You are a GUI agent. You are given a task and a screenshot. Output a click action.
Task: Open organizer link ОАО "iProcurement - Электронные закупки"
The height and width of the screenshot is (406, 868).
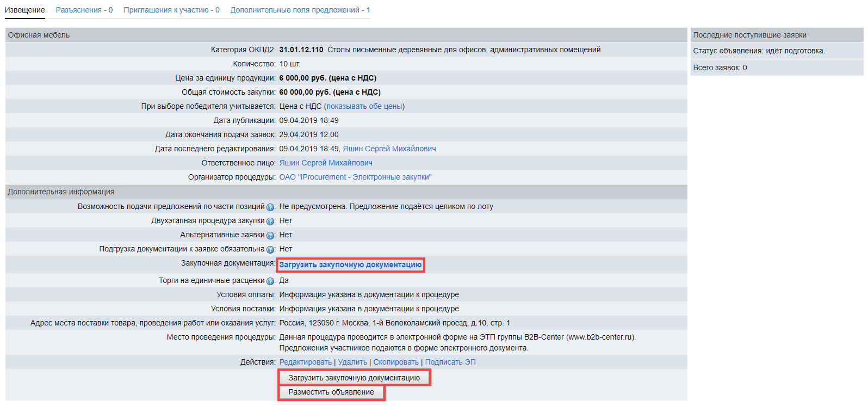[x=355, y=177]
